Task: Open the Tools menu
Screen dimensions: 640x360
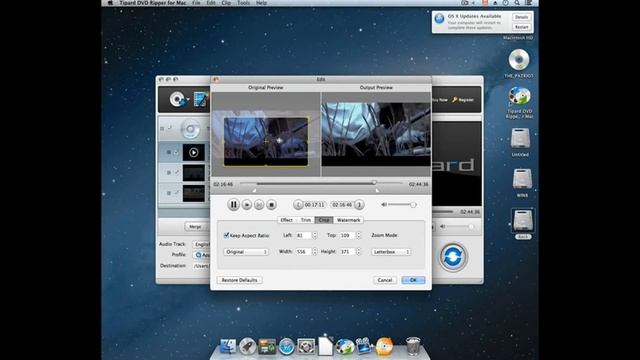Action: click(243, 3)
